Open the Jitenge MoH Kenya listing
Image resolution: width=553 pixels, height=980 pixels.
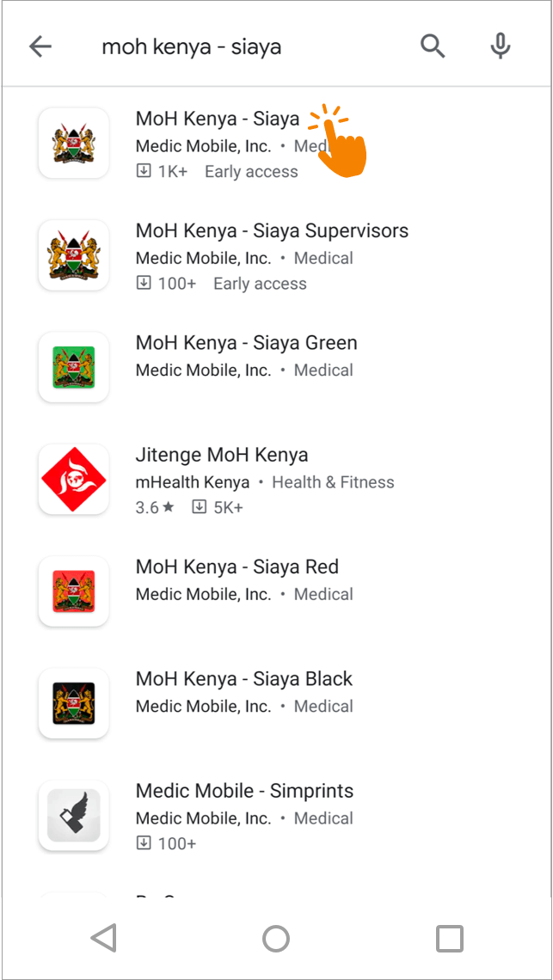[222, 455]
